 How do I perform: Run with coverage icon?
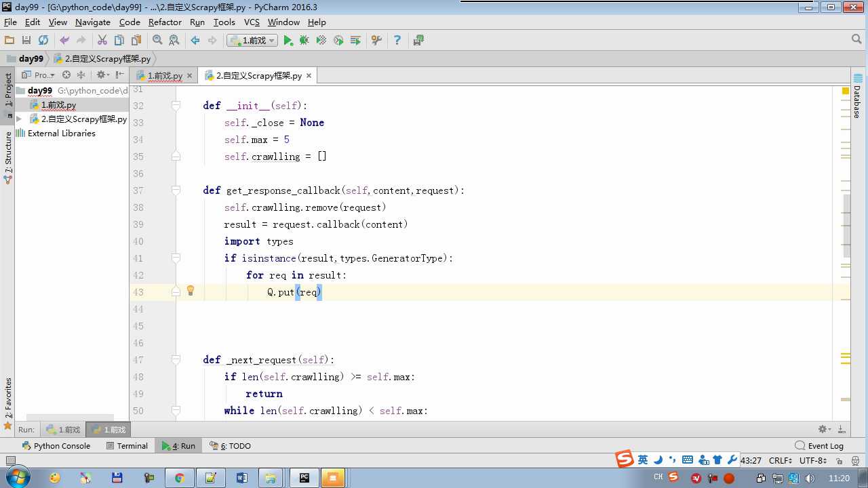point(321,41)
